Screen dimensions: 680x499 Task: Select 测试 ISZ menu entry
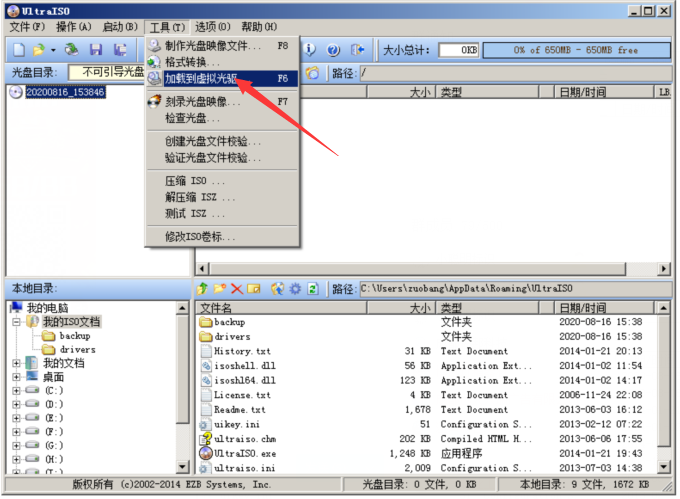point(223,213)
